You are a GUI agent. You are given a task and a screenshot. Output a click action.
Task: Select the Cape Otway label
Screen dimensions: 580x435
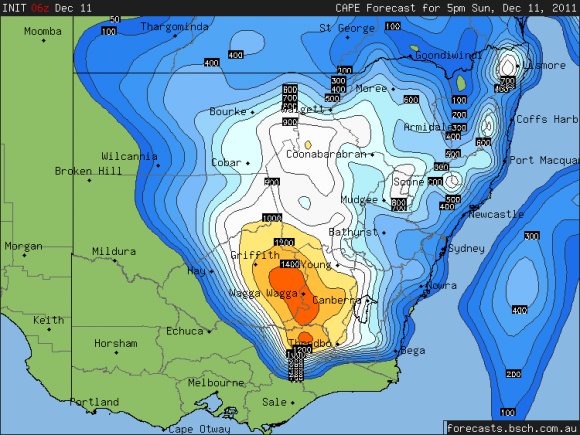point(199,429)
